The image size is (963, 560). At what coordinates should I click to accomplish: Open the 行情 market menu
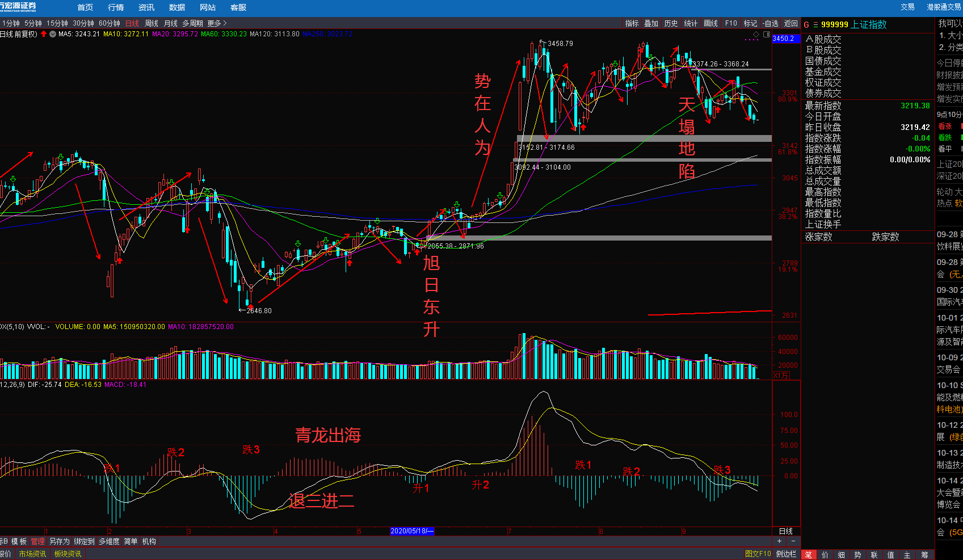[116, 7]
